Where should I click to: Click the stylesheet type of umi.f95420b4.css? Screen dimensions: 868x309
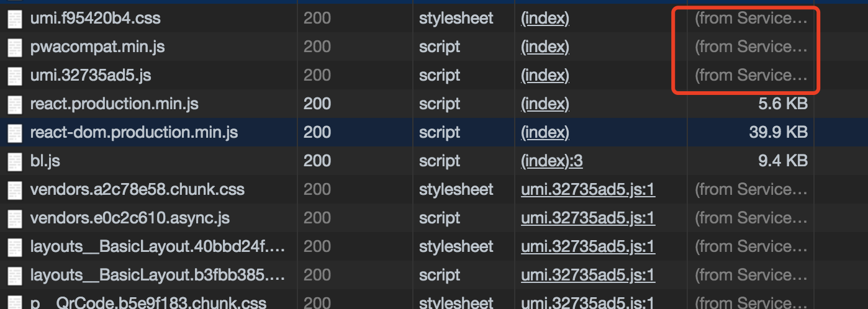(x=456, y=19)
